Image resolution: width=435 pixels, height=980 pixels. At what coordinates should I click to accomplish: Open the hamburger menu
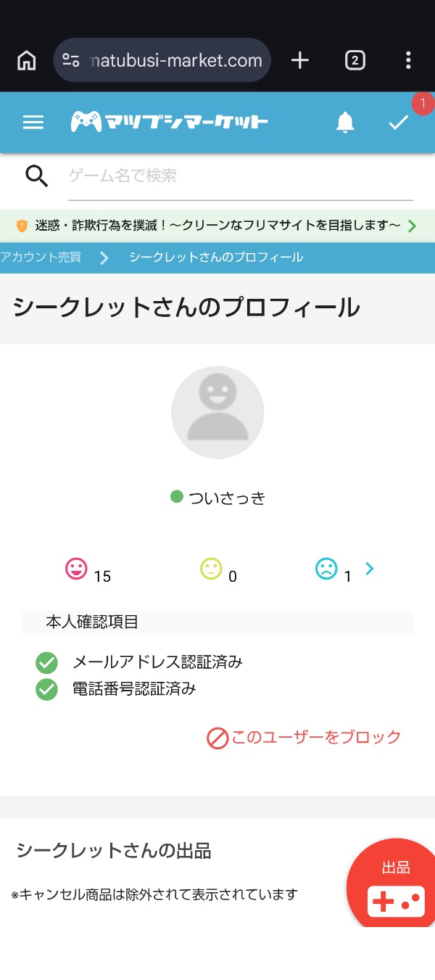pyautogui.click(x=33, y=123)
